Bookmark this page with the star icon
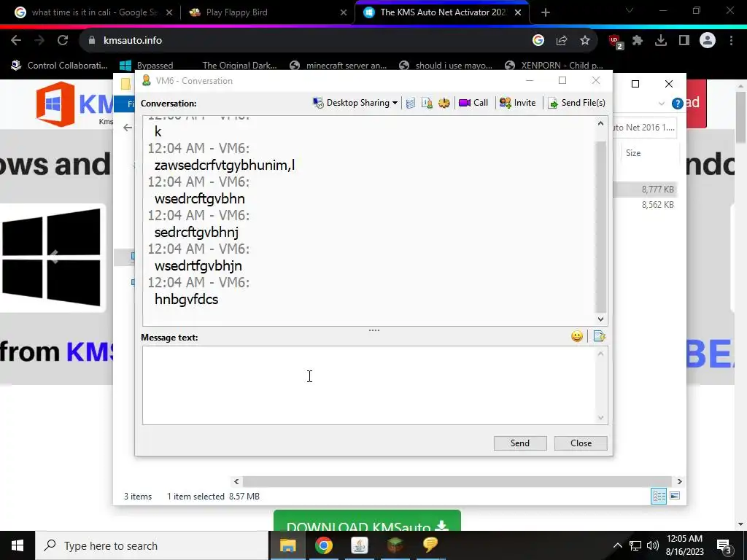 tap(585, 41)
